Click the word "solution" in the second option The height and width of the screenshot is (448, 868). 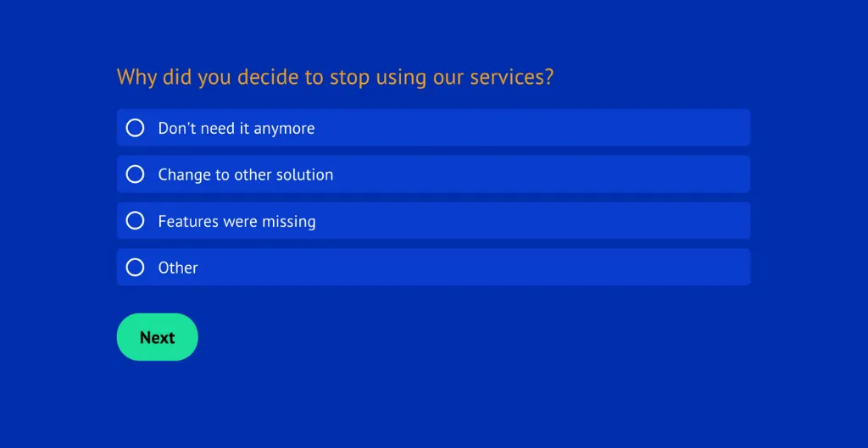point(305,175)
